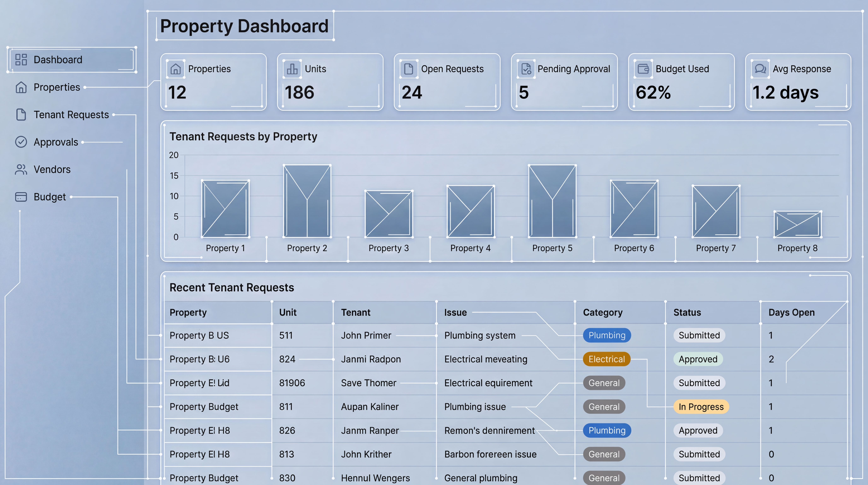Image resolution: width=868 pixels, height=485 pixels.
Task: Click the Status column header
Action: (x=687, y=313)
